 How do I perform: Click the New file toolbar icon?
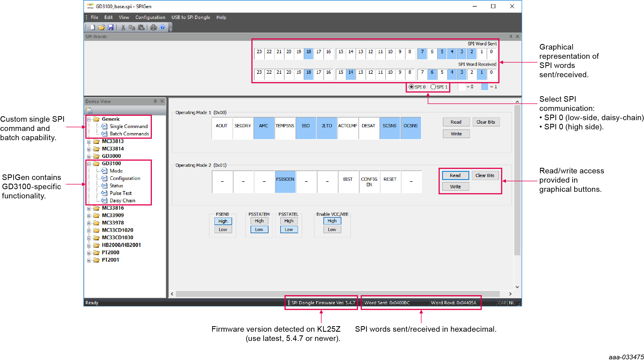(x=93, y=27)
